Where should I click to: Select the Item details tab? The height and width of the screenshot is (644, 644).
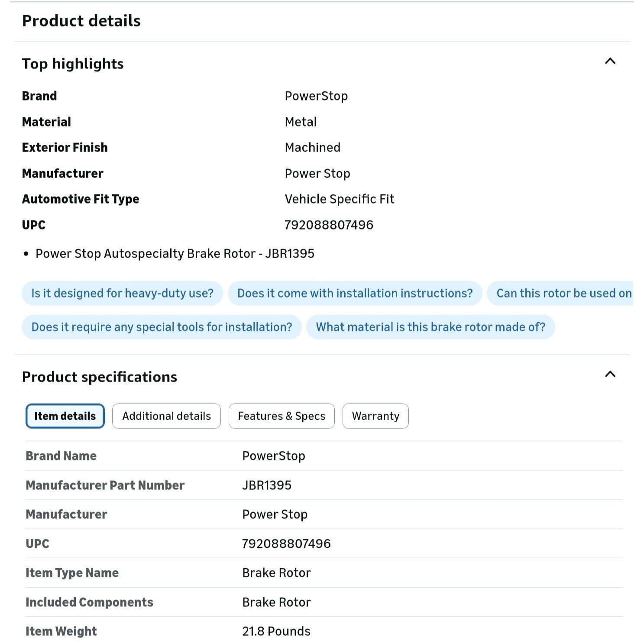click(65, 416)
